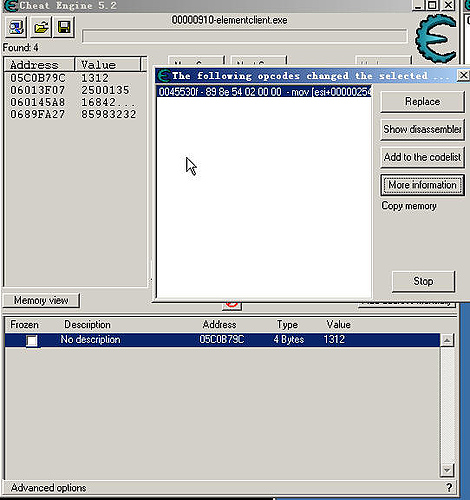Click process name 00000910-elementclient.exe
The width and height of the screenshot is (470, 500).
[x=229, y=20]
